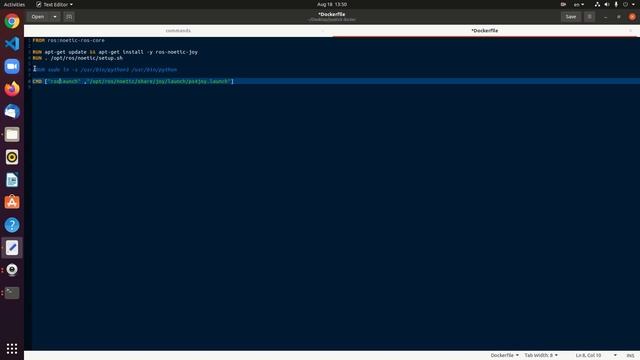Open the network status icon in the top bar
Image resolution: width=640 pixels, height=360 pixels.
(x=597, y=4)
